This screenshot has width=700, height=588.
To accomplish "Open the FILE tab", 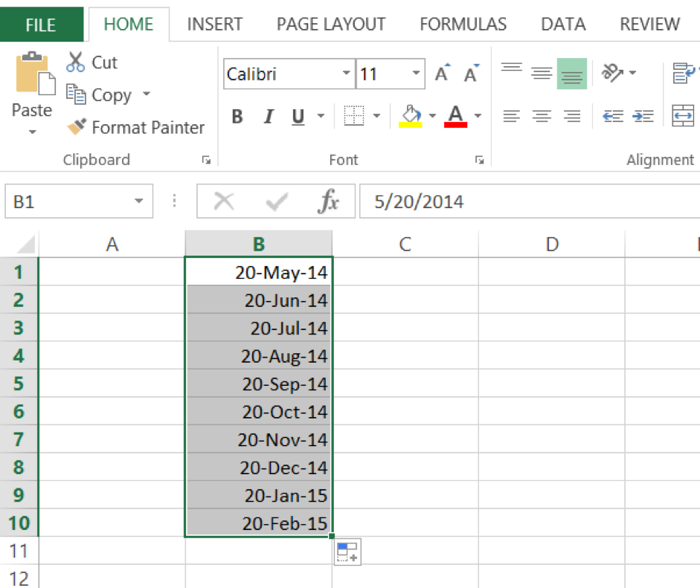I will 41,25.
